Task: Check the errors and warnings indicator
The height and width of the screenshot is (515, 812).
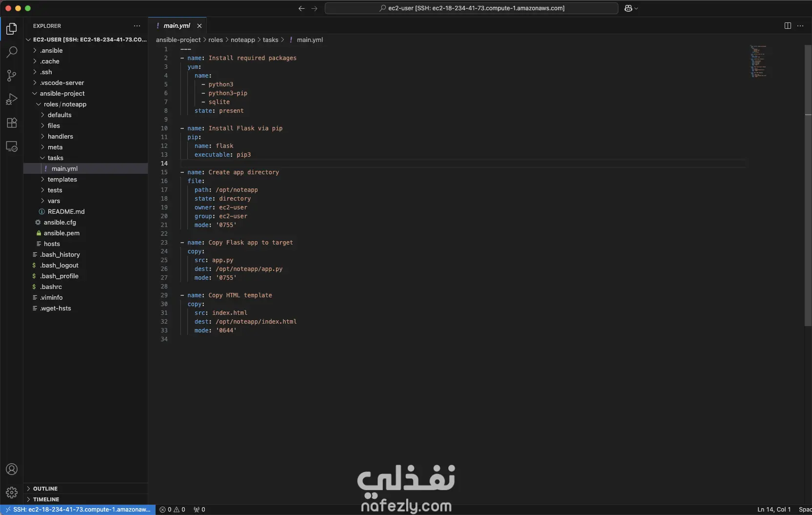Action: [172, 509]
